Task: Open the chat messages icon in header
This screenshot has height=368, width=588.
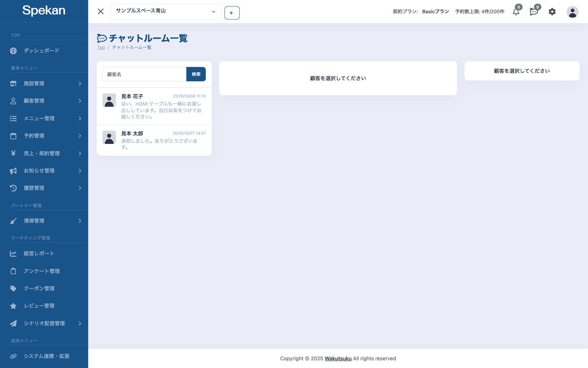Action: pos(534,12)
